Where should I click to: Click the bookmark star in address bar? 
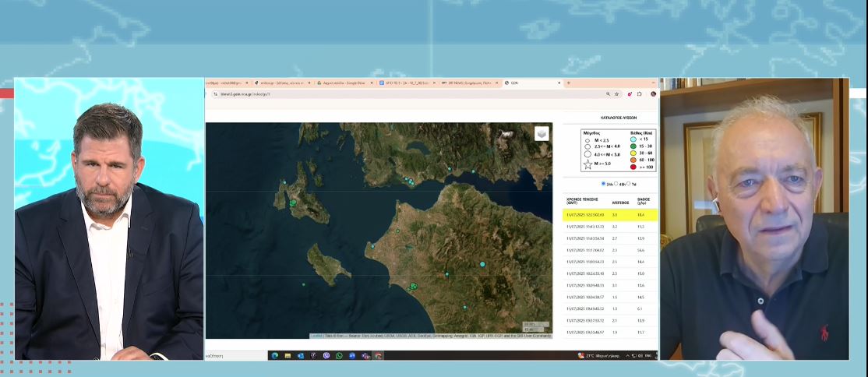pyautogui.click(x=617, y=93)
